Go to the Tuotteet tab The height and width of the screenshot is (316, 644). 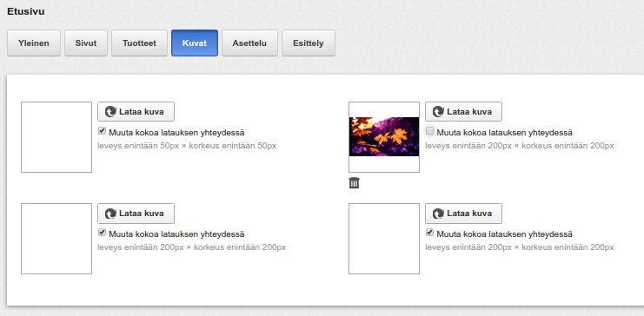point(139,43)
